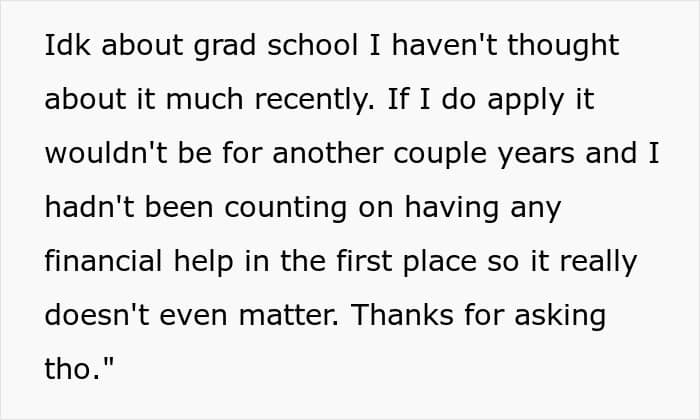This screenshot has height=420, width=700.
Task: Click the word "doesn't"
Action: pyautogui.click(x=97, y=315)
